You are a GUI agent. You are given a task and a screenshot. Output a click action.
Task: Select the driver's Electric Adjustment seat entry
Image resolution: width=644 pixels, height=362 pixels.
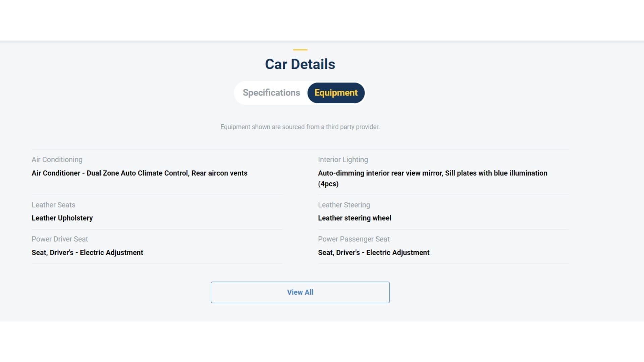(87, 252)
